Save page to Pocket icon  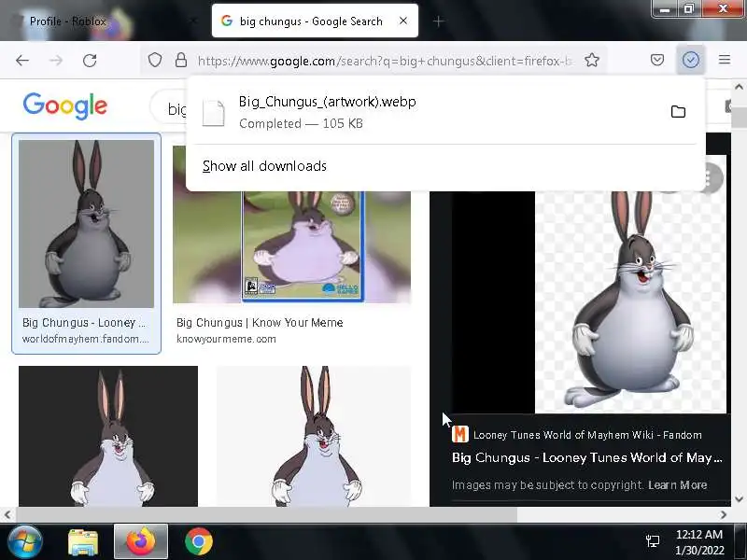[657, 60]
